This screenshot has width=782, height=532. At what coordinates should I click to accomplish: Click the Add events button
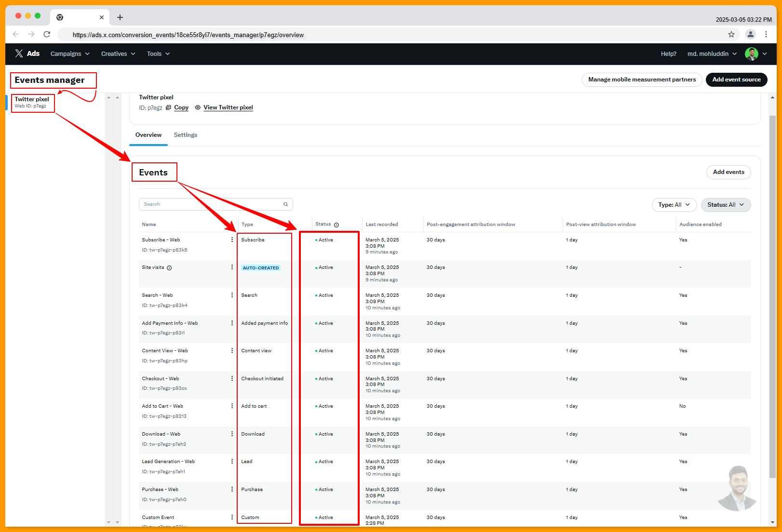[728, 172]
